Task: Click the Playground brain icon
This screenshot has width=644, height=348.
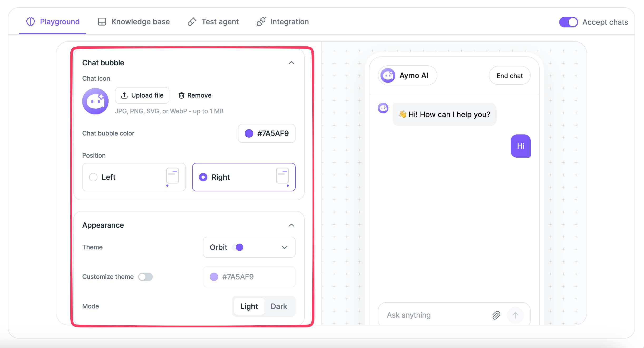Action: 31,22
